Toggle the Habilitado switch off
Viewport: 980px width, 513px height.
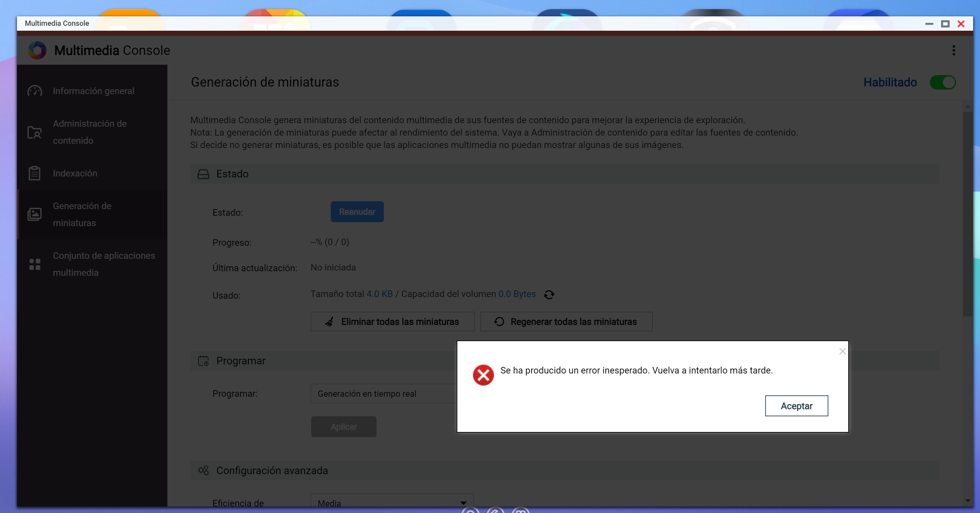(x=942, y=83)
